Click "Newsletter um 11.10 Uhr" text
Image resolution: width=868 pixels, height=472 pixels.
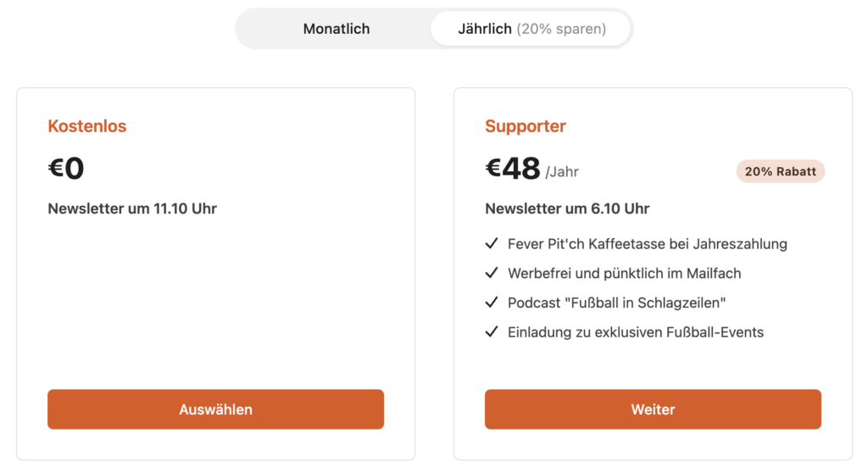132,208
